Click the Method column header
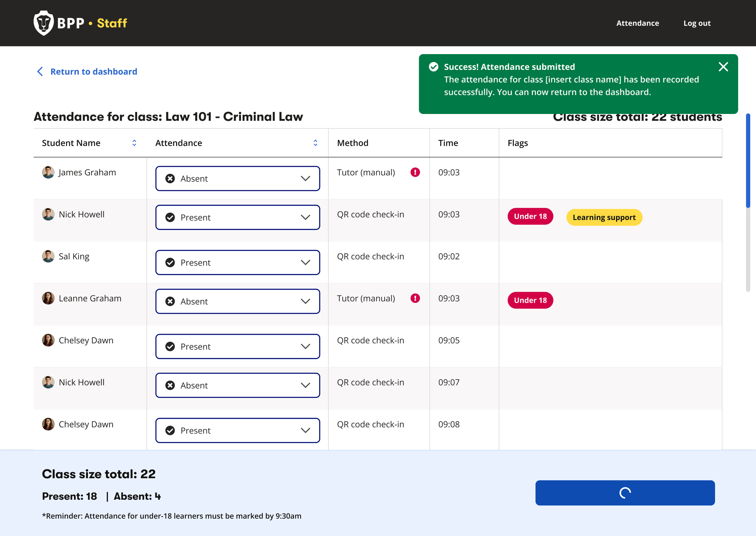Viewport: 756px width, 536px height. click(x=353, y=143)
